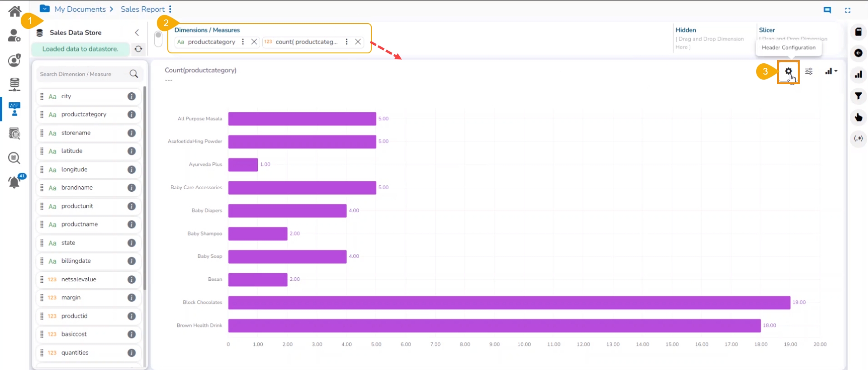The image size is (868, 370).
Task: Click the Home icon in sidebar
Action: point(14,11)
